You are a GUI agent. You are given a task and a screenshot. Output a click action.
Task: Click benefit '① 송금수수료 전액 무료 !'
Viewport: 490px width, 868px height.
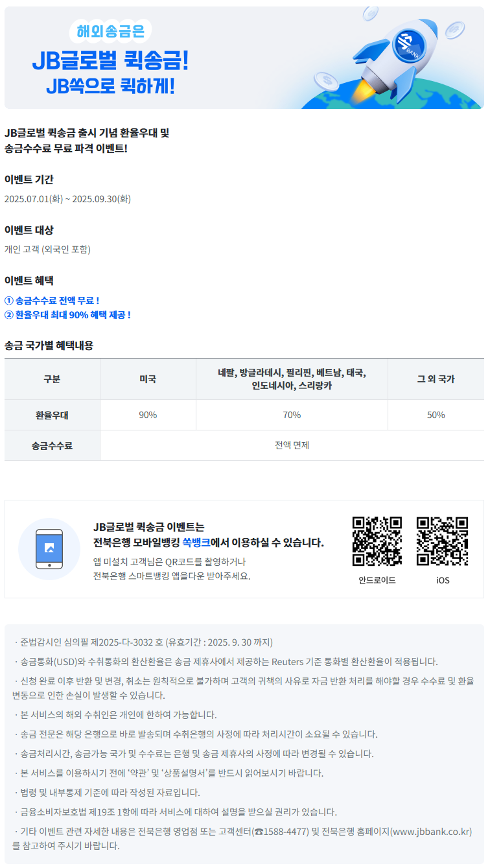click(x=52, y=301)
